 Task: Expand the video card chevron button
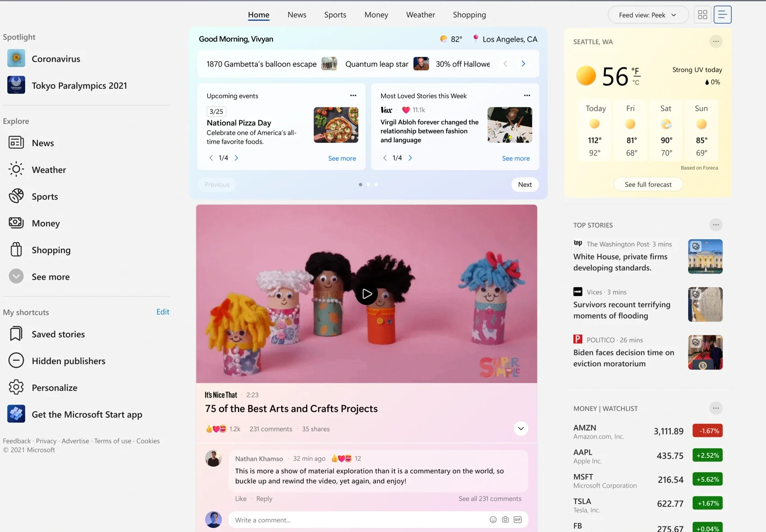[521, 428]
